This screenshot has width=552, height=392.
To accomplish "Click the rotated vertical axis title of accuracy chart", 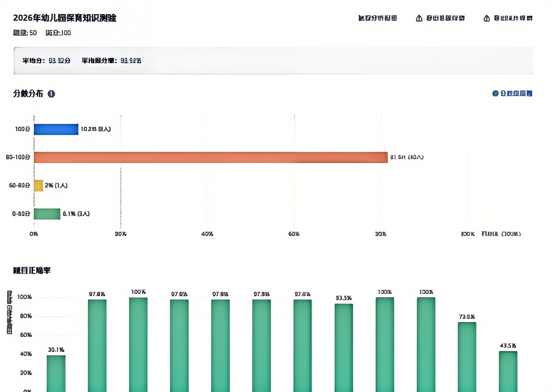I will pyautogui.click(x=10, y=312).
